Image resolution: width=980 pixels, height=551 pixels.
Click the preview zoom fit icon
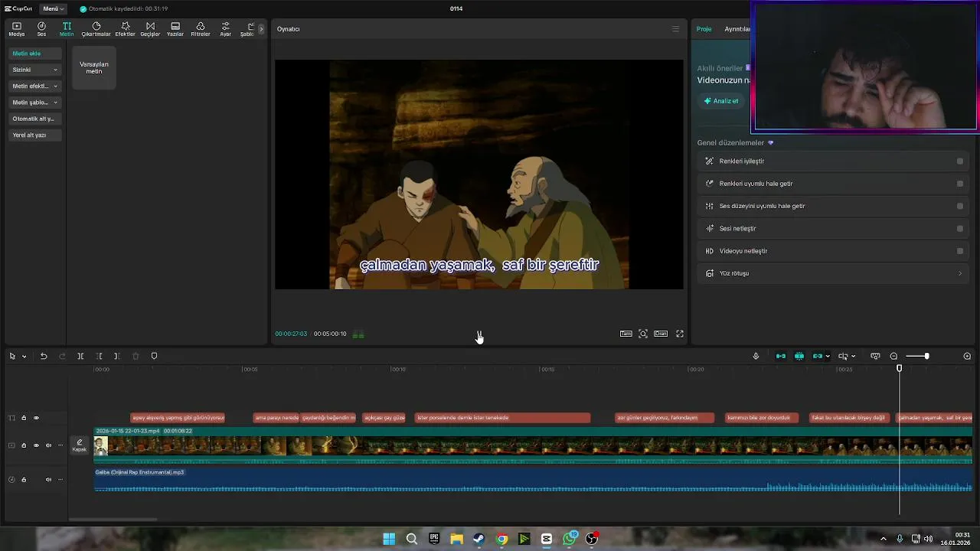point(643,334)
